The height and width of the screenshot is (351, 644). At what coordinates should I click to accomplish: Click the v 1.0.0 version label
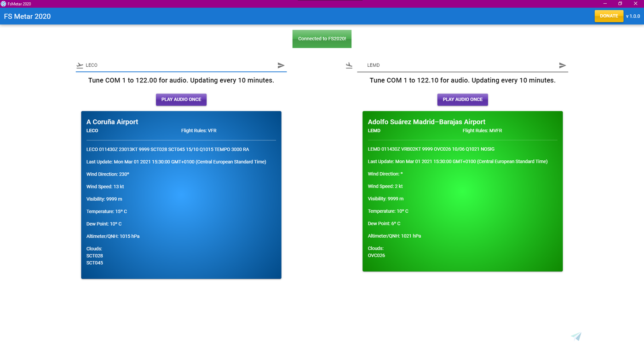click(x=632, y=16)
